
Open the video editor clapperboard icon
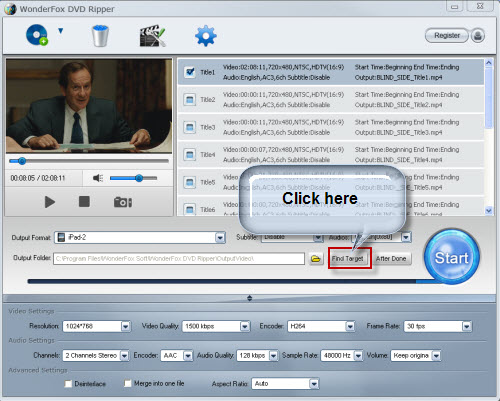pyautogui.click(x=152, y=36)
